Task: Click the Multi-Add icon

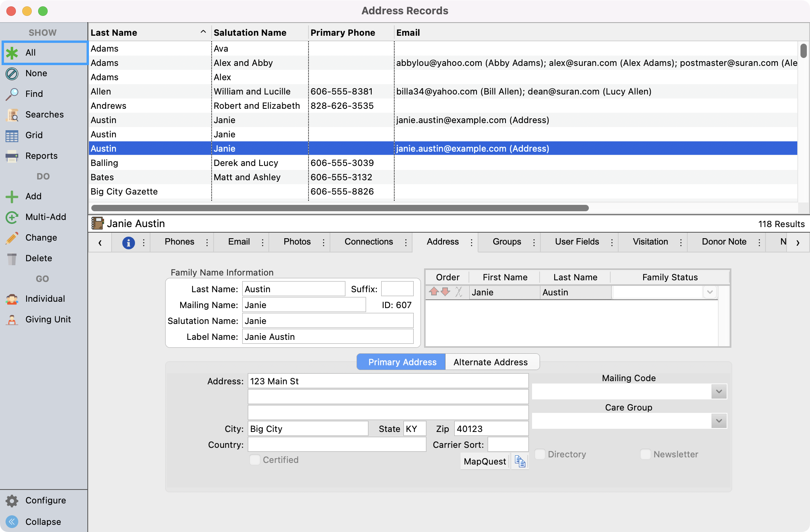Action: (12, 217)
